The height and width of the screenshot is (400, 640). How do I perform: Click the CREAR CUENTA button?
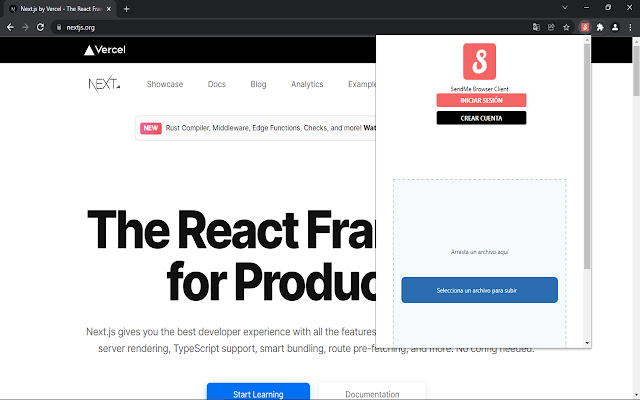coord(481,118)
